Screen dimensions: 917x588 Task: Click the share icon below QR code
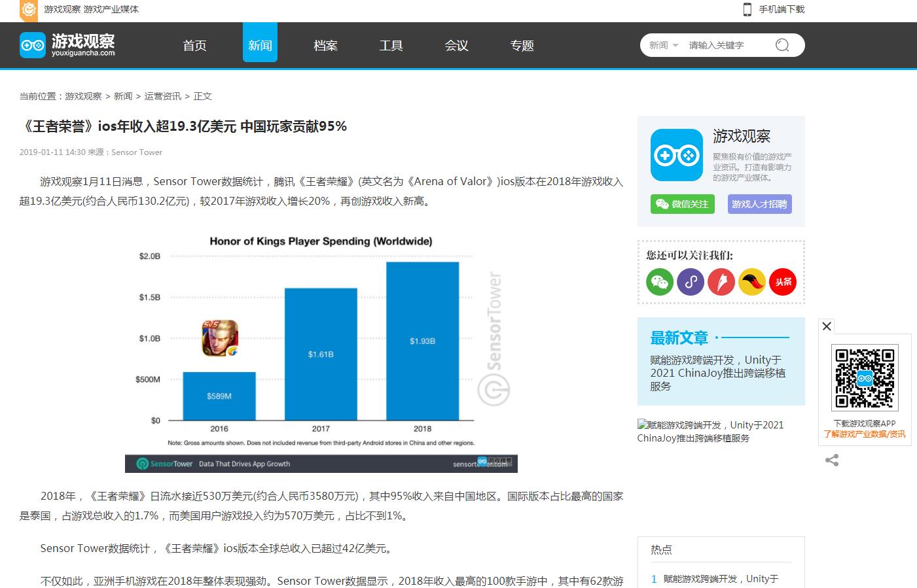pos(832,460)
